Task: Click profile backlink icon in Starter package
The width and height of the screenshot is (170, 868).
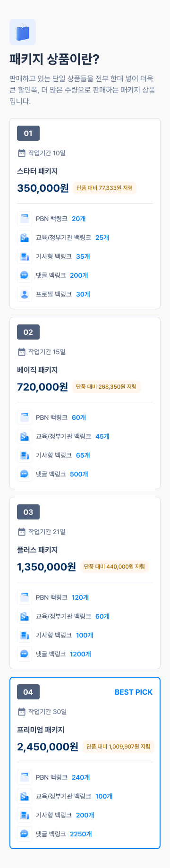Action: [x=25, y=294]
